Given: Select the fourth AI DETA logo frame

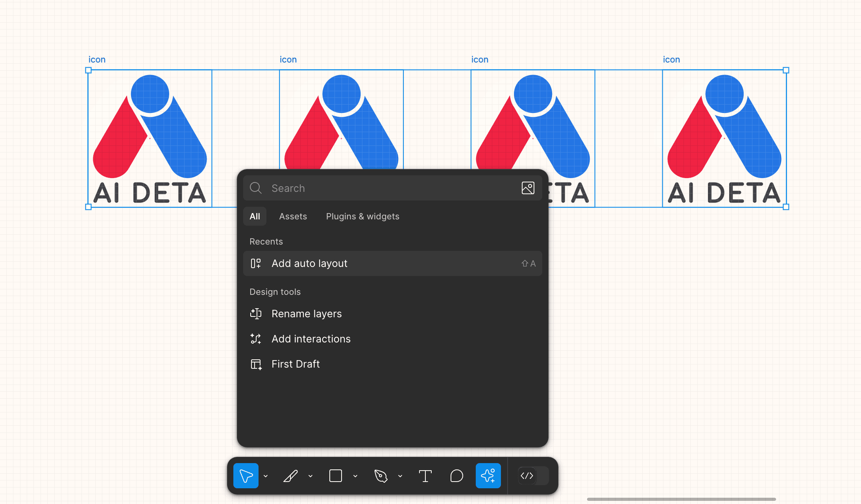Looking at the screenshot, I should pos(724,138).
